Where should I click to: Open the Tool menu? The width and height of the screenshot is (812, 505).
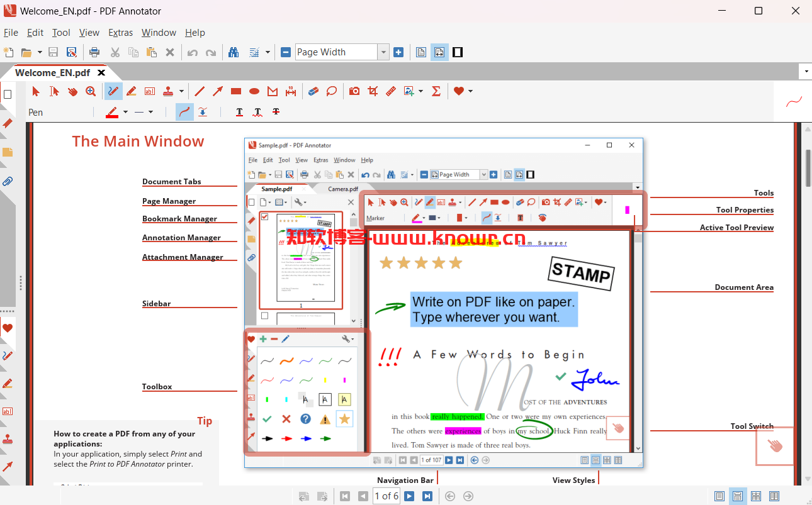tap(61, 33)
